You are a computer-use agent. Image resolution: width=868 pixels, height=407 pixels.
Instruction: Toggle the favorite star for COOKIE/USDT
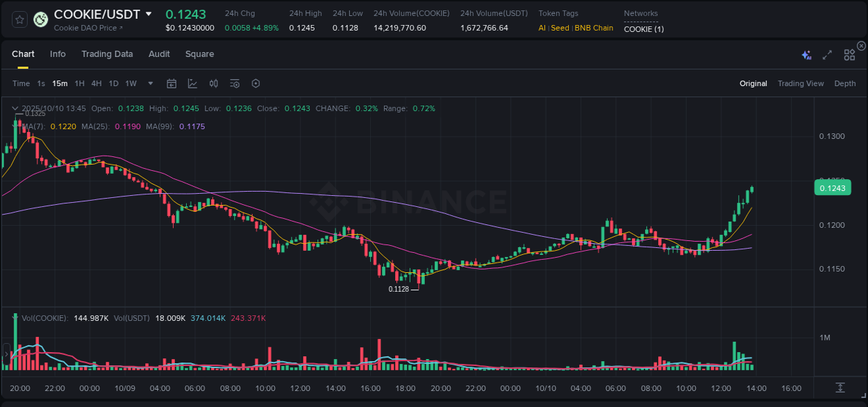(19, 19)
